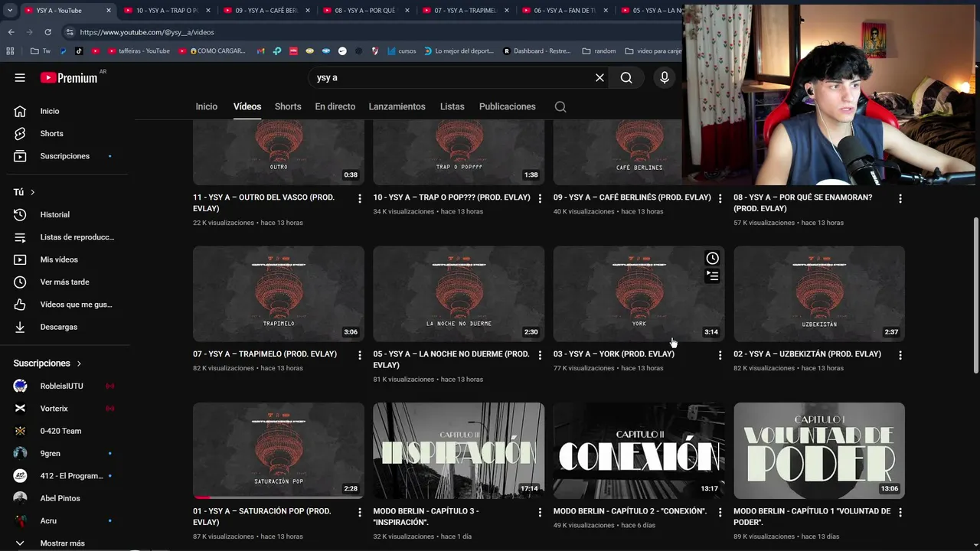Screen dimensions: 980x551
Task: Switch to Shorts channel tab
Action: click(288, 106)
